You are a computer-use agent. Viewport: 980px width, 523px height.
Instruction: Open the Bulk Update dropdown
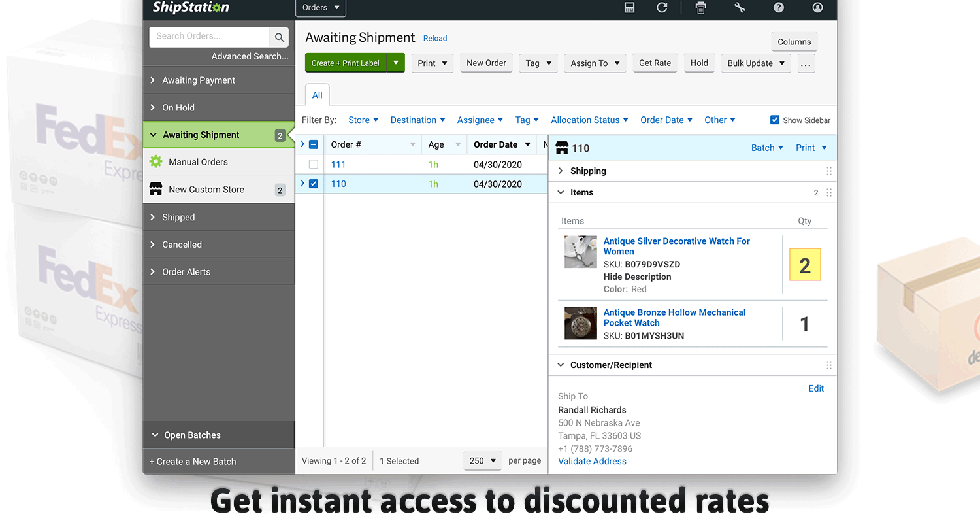[756, 63]
